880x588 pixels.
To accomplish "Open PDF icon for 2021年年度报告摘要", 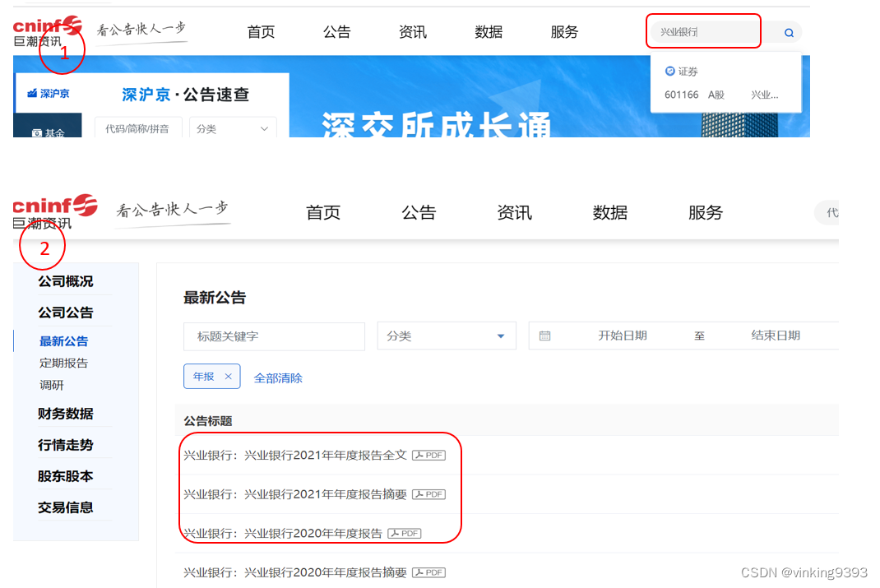I will (x=428, y=494).
